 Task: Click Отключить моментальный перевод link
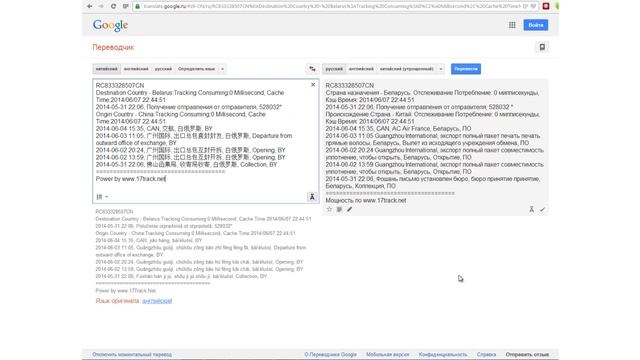pyautogui.click(x=132, y=354)
